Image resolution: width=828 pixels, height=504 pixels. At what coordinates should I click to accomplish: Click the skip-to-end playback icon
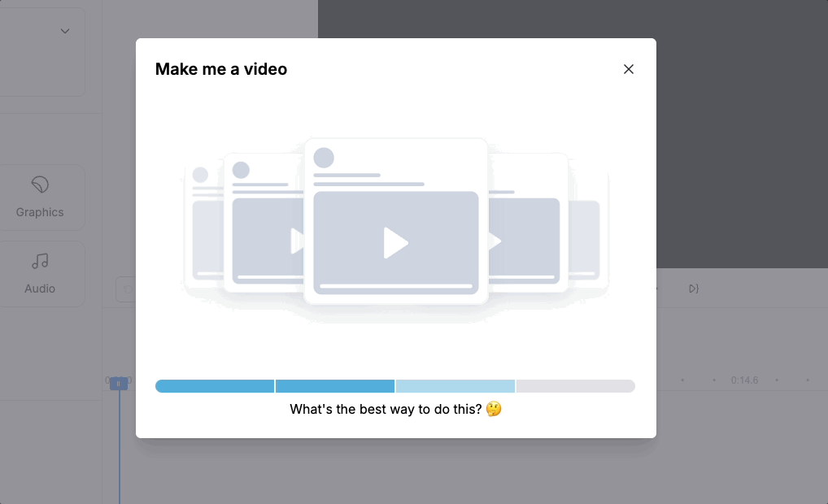tap(693, 289)
